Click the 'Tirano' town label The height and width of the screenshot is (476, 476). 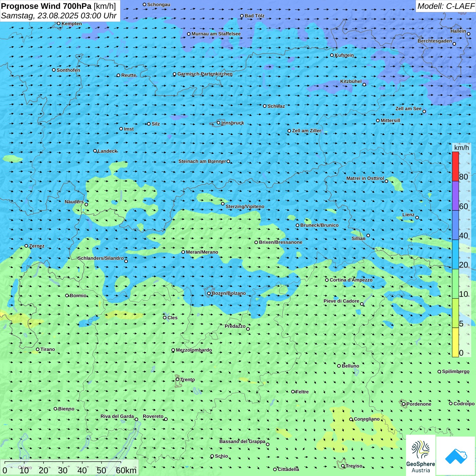click(48, 349)
